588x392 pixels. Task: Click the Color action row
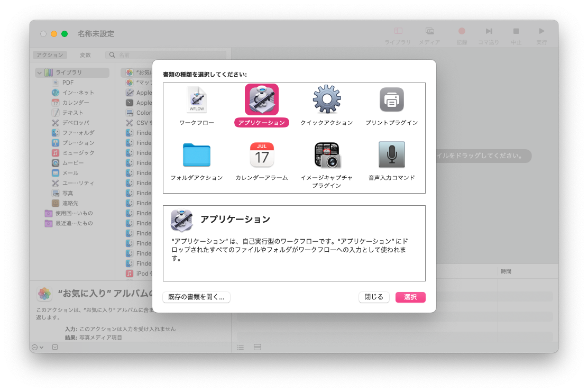pyautogui.click(x=139, y=113)
